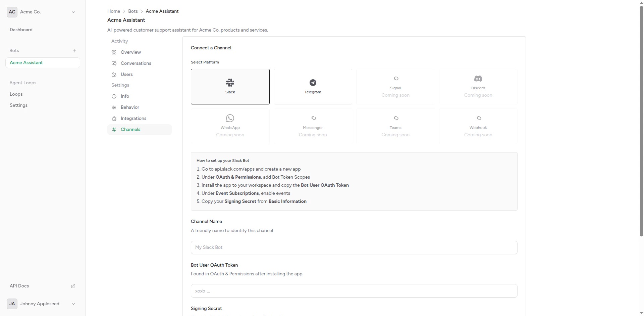644x316 pixels.
Task: Navigate to Bots in the breadcrumb
Action: (133, 11)
